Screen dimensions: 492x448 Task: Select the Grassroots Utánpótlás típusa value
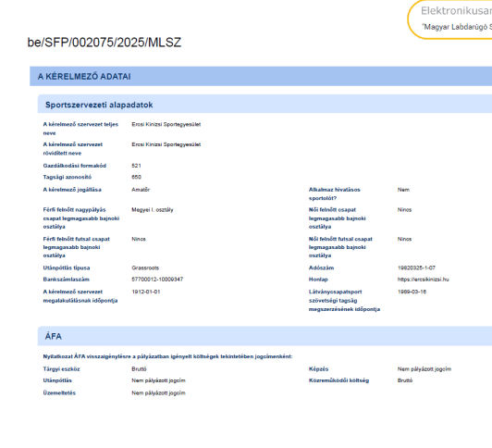click(145, 268)
